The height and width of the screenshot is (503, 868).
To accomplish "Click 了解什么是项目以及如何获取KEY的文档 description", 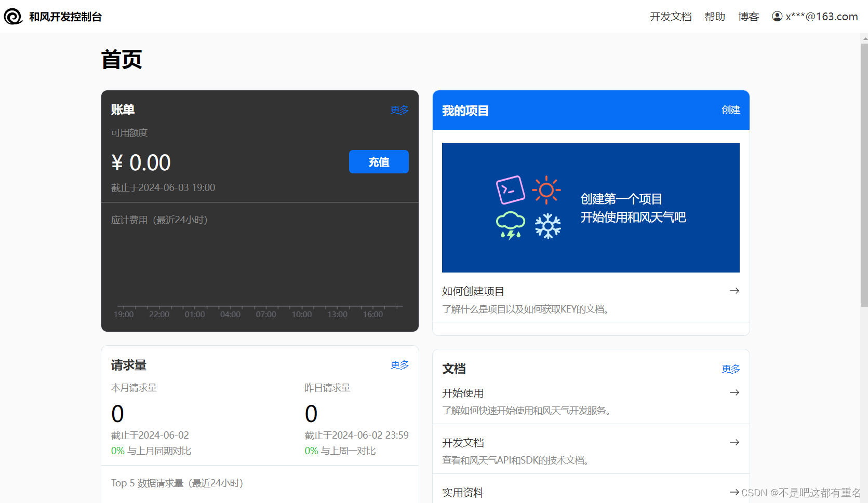I will [527, 309].
